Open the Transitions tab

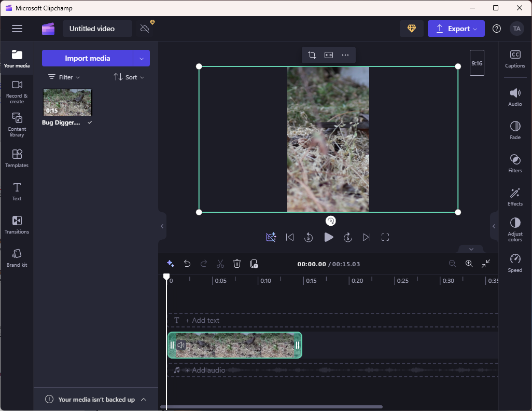point(17,224)
